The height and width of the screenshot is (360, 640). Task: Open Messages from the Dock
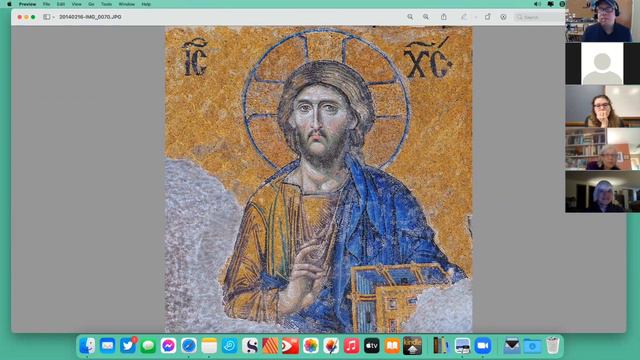(148, 346)
